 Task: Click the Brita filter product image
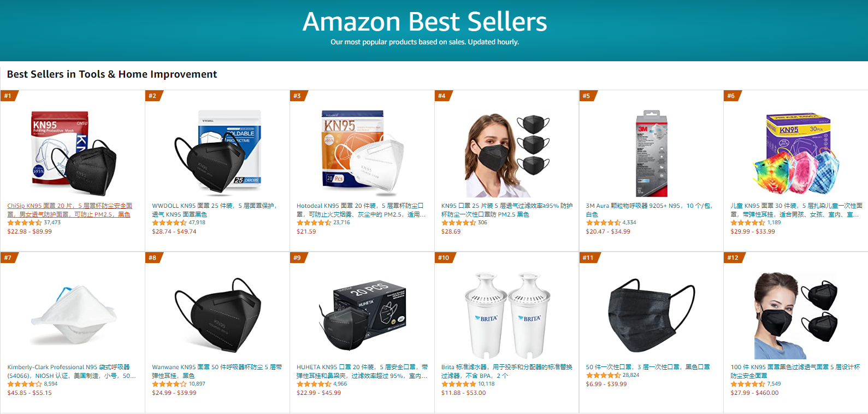pos(507,315)
